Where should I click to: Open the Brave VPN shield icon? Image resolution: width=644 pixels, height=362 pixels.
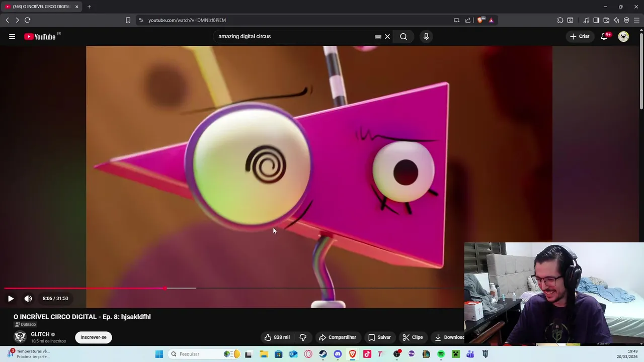pyautogui.click(x=626, y=20)
